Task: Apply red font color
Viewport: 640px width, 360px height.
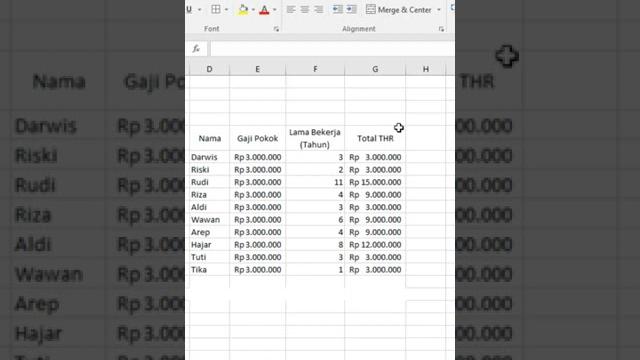Action: click(264, 9)
